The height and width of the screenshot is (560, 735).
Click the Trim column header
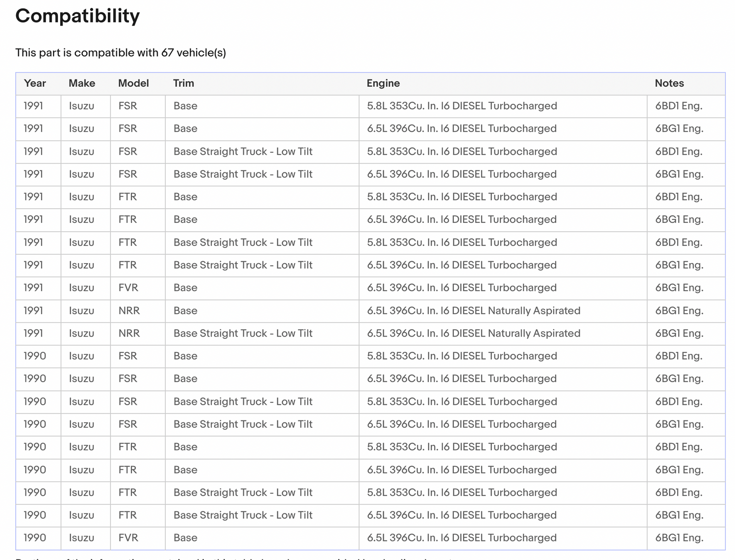184,83
